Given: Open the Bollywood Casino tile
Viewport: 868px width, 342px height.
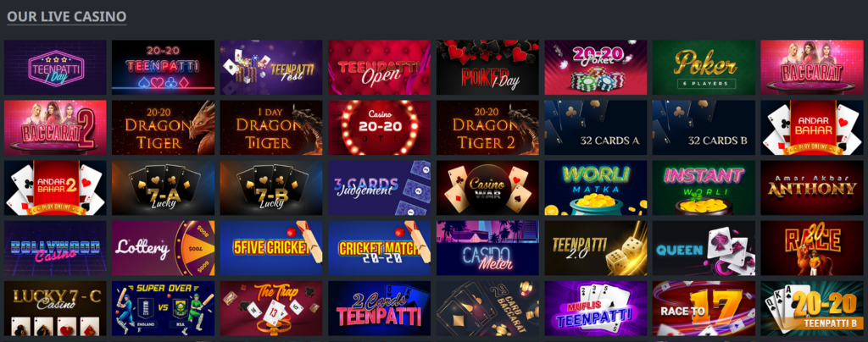Looking at the screenshot, I should pos(55,248).
